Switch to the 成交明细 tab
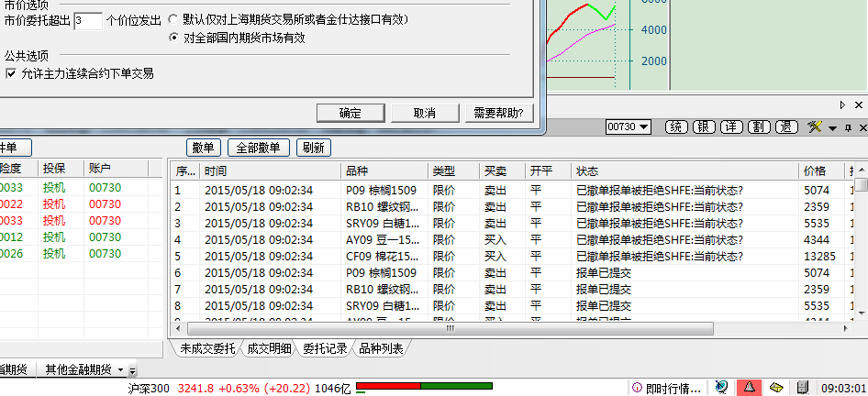 pyautogui.click(x=268, y=348)
